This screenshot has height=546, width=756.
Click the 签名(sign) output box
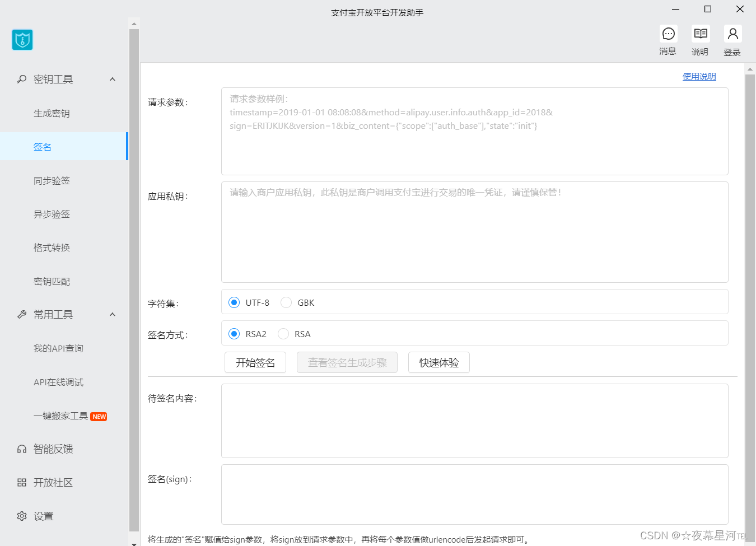click(x=475, y=494)
